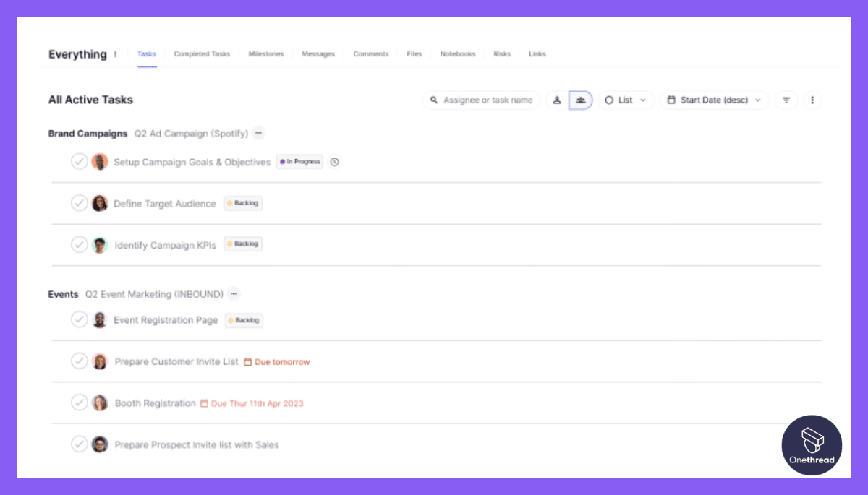Click the calendar icon beside Due tomorrow
Image resolution: width=868 pixels, height=495 pixels.
(x=247, y=361)
